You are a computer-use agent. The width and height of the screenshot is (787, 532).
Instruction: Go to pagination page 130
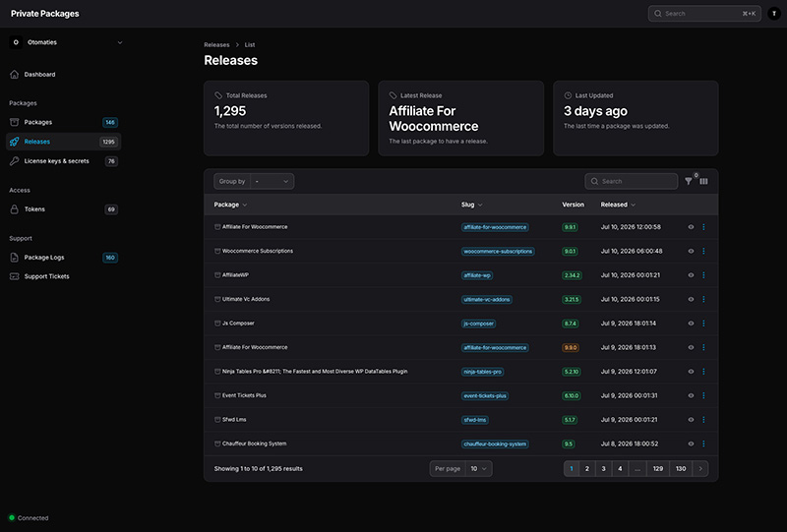point(681,469)
